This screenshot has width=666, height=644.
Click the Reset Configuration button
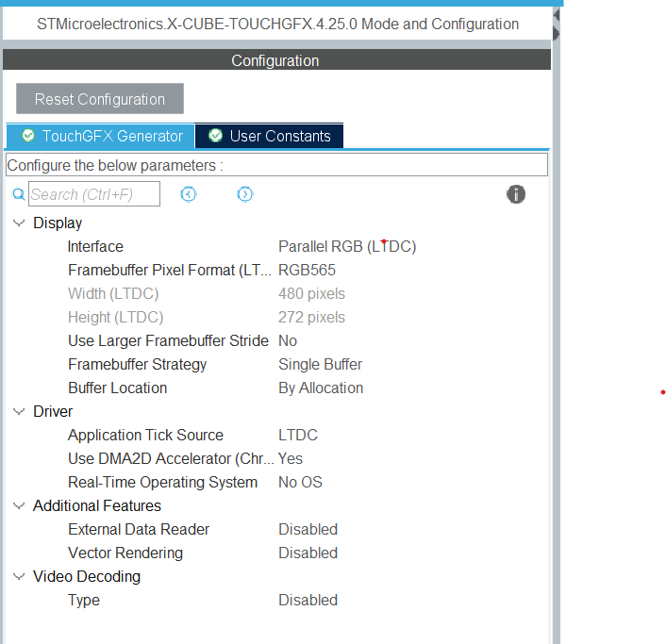[100, 99]
